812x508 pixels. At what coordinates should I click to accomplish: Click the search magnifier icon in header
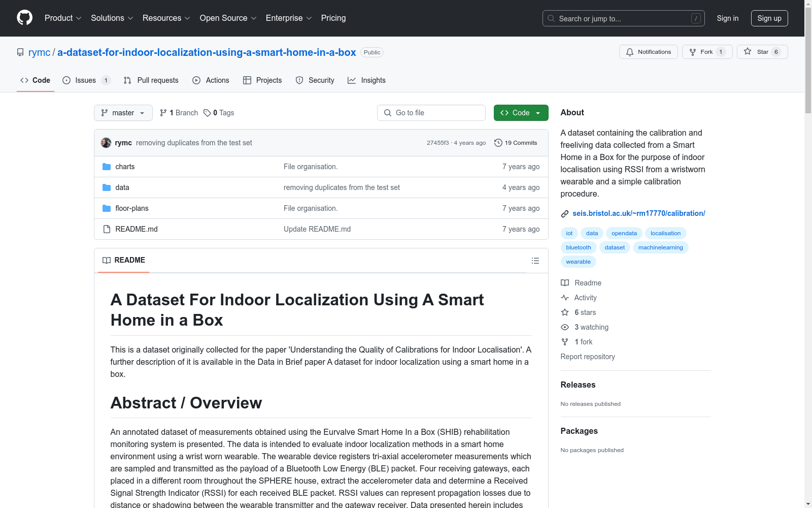(551, 18)
